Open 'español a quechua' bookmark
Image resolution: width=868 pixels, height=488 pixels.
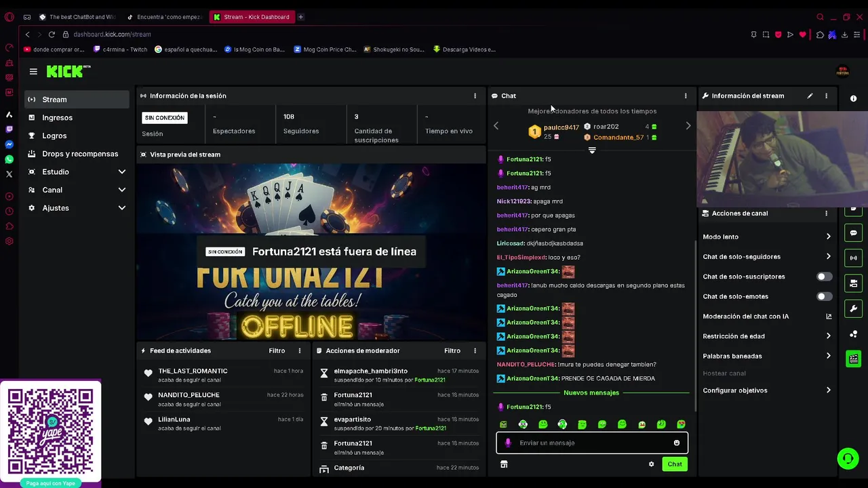tap(186, 49)
